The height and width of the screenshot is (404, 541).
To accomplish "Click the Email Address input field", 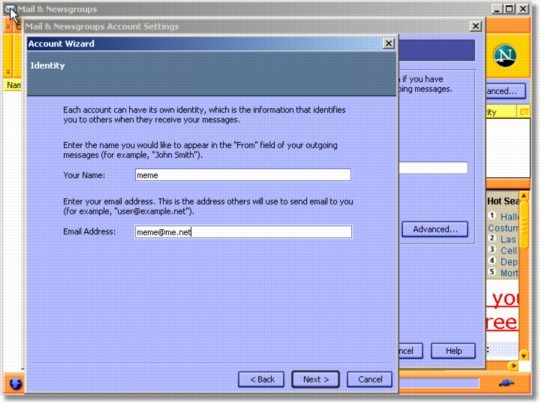I will pos(243,232).
